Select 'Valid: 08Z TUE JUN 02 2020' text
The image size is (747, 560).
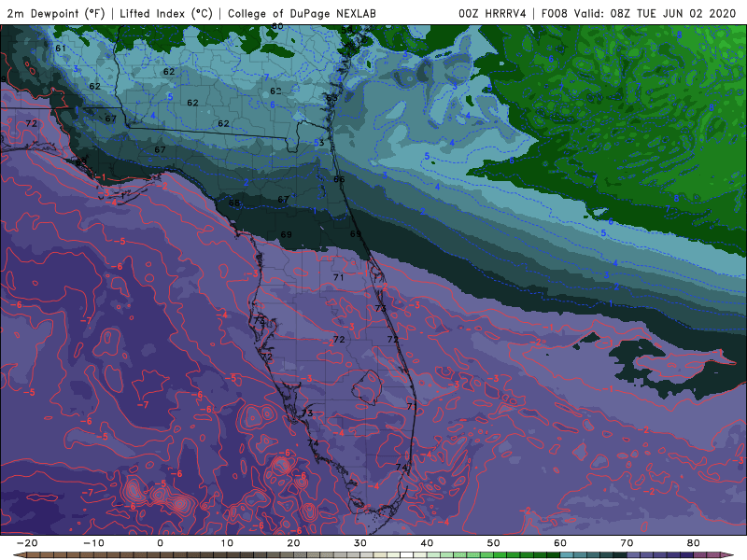(655, 13)
